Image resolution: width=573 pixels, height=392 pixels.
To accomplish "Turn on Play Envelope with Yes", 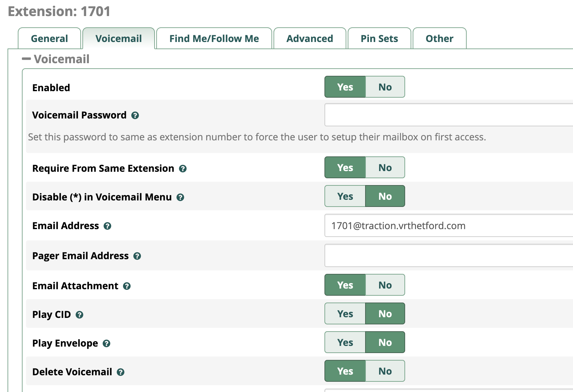I will [345, 342].
